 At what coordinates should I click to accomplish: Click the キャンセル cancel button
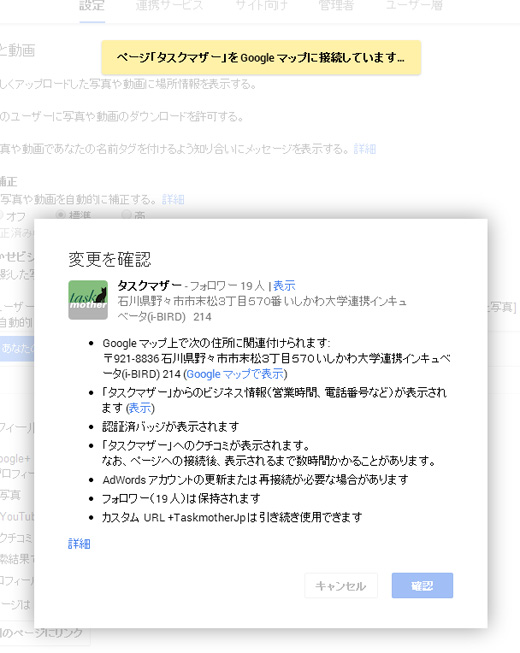[341, 586]
